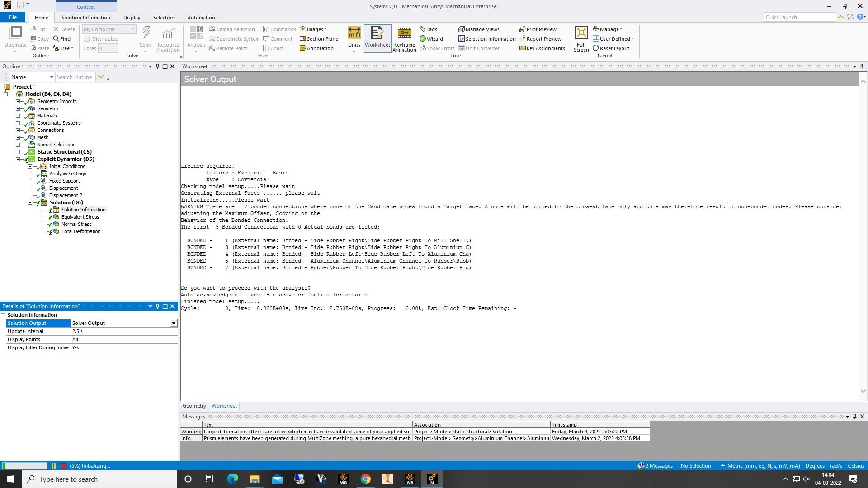
Task: Collapse the Solution (D6) node
Action: click(x=30, y=202)
